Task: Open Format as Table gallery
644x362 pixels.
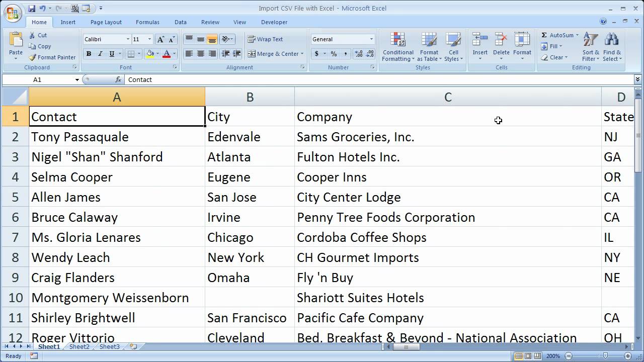Action: coord(429,47)
